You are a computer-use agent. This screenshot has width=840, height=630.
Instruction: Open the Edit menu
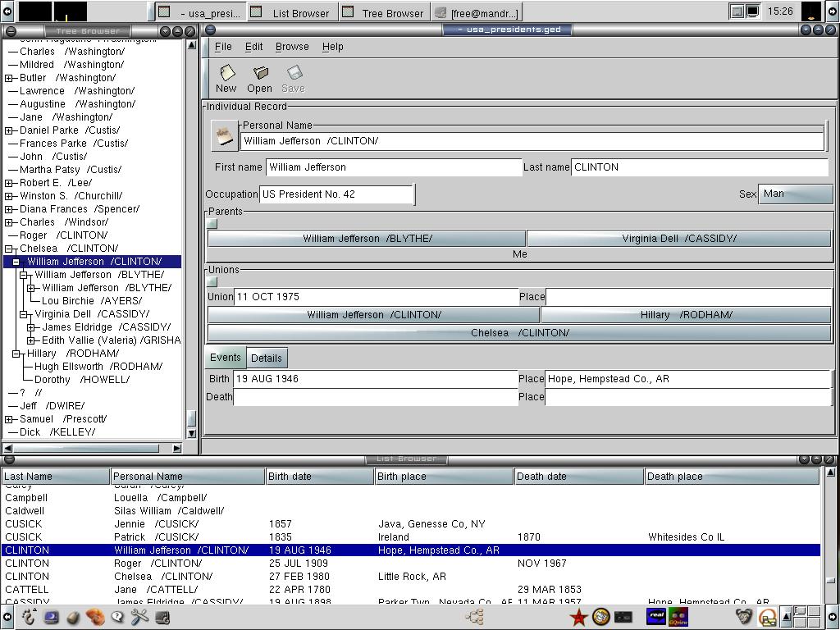(x=254, y=47)
